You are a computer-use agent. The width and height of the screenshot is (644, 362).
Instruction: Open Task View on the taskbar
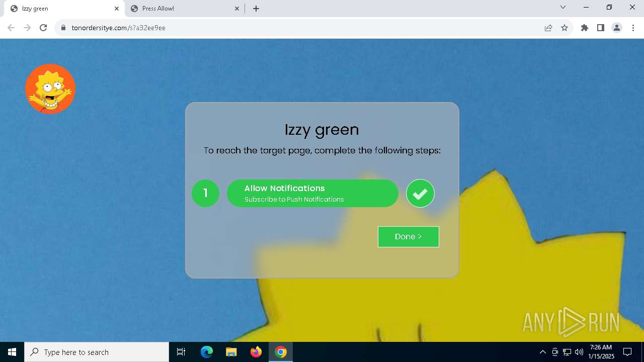tap(181, 352)
